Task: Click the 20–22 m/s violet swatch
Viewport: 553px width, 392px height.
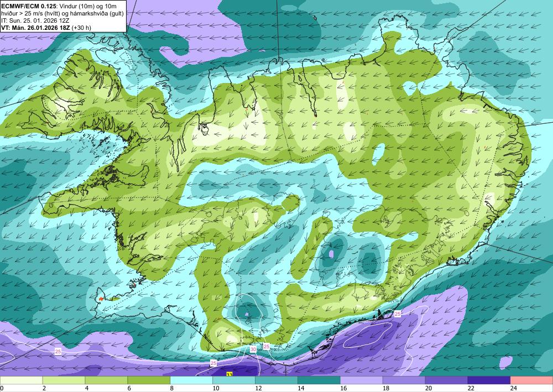Action: 446,380
